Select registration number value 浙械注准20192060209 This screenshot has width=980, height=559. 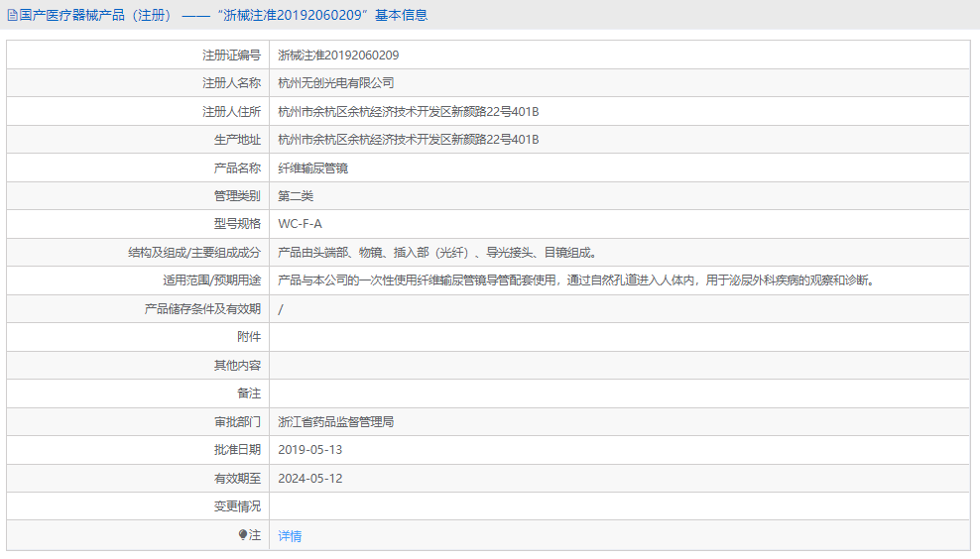coord(338,55)
